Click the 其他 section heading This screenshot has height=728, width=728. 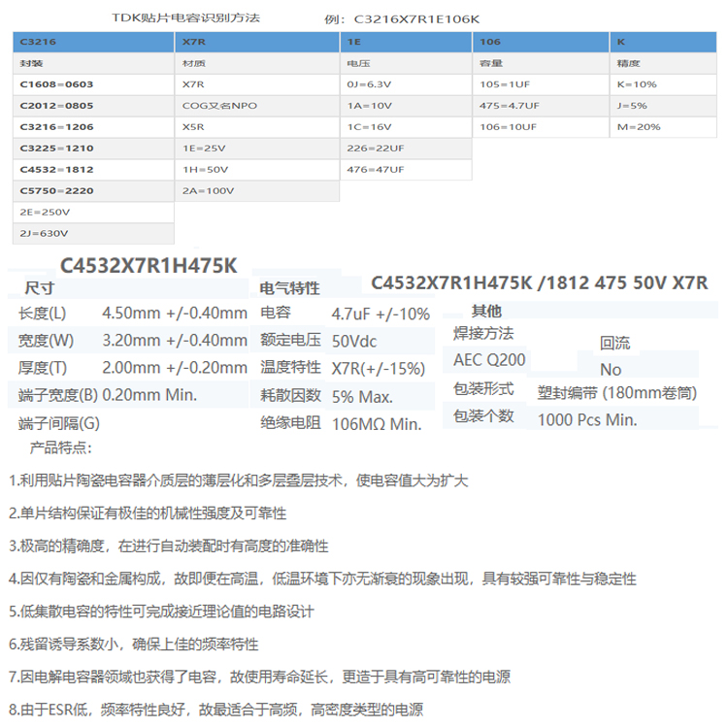pos(486,311)
